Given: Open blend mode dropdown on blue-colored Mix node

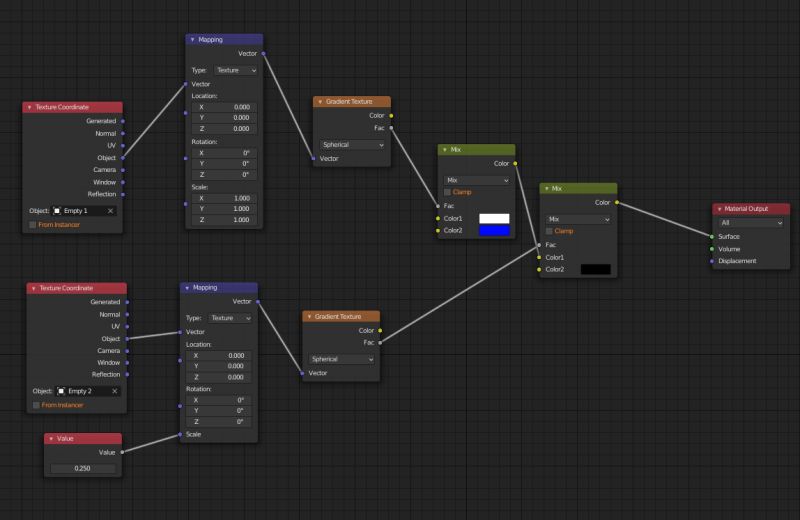Looking at the screenshot, I should [x=477, y=180].
